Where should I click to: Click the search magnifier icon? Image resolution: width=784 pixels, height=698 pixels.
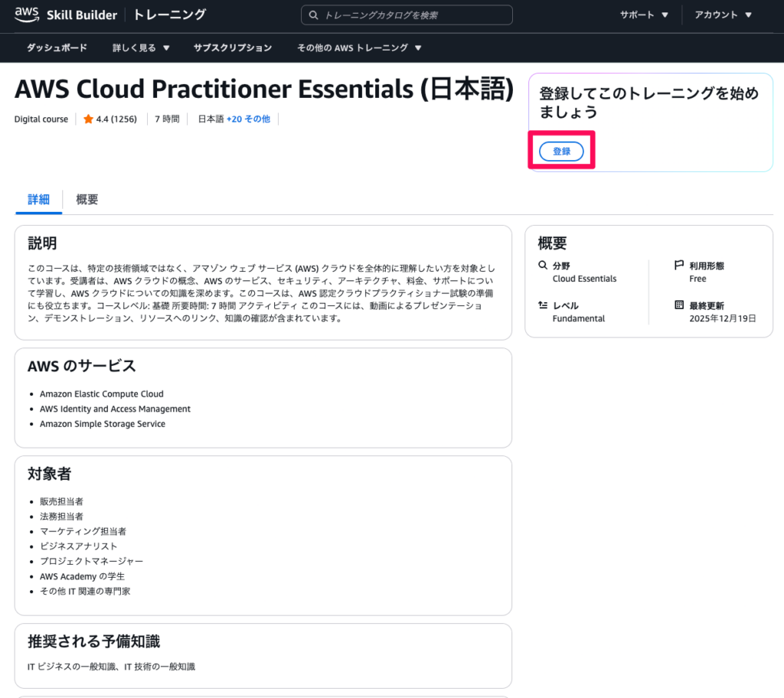click(x=312, y=15)
